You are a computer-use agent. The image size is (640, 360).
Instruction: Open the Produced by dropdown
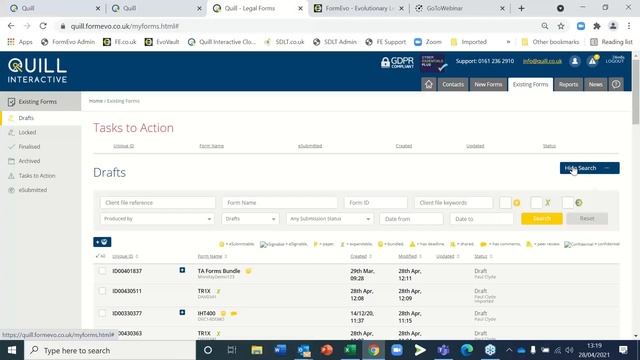pos(157,219)
